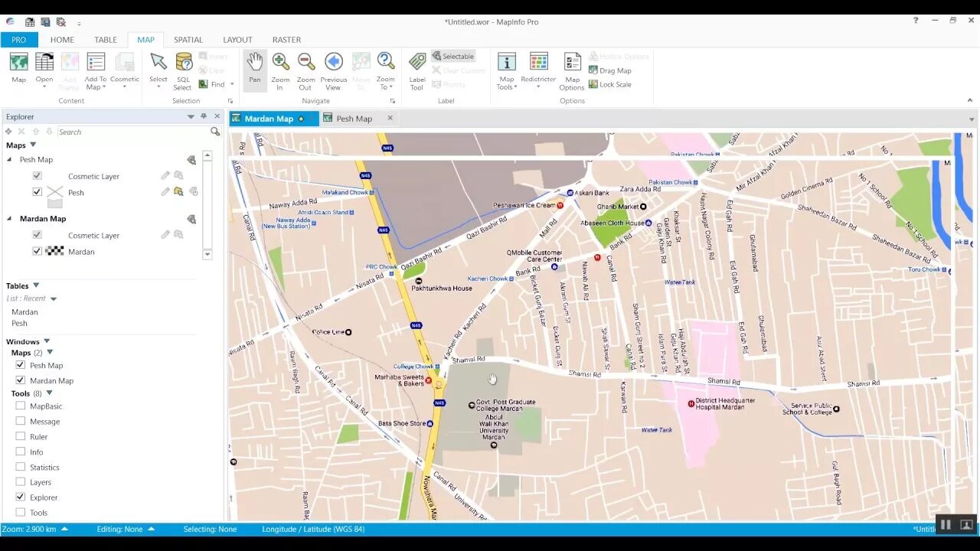Open the List : Recent dropdown

click(x=54, y=299)
